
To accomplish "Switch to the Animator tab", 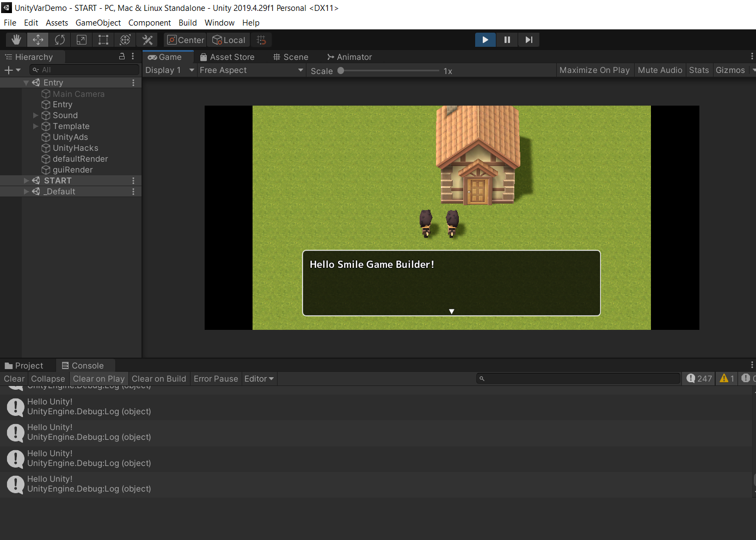I will click(x=349, y=57).
